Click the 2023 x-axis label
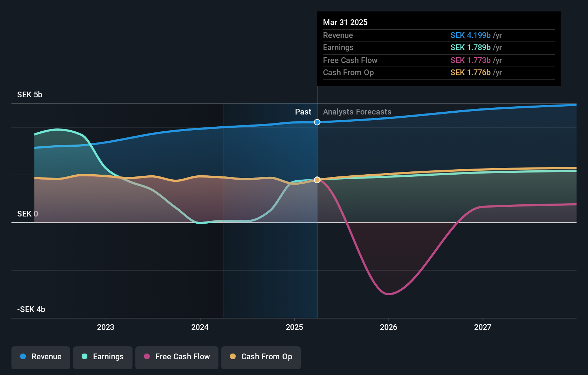 click(106, 327)
